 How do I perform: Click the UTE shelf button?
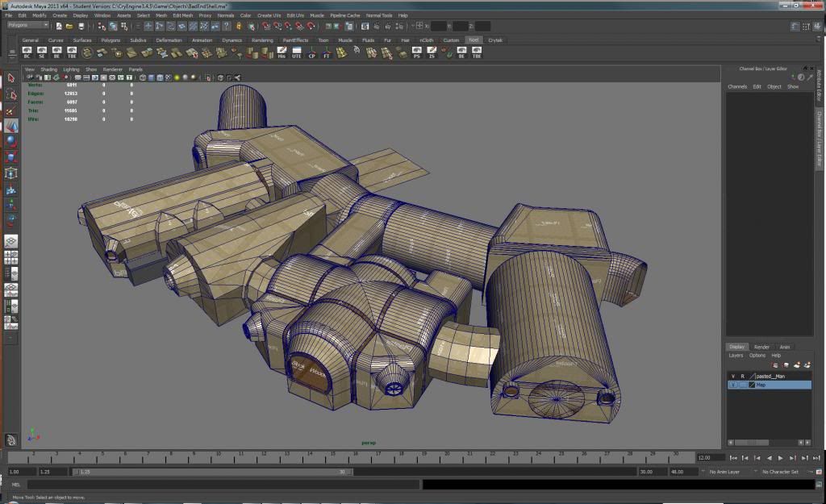coord(296,52)
